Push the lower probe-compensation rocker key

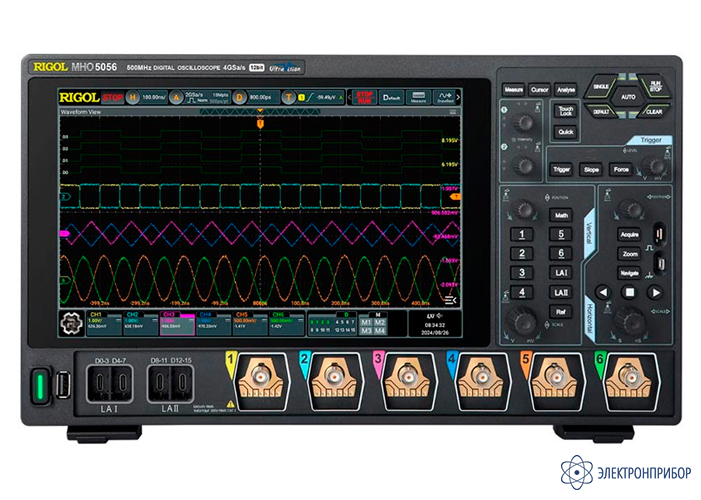click(660, 263)
